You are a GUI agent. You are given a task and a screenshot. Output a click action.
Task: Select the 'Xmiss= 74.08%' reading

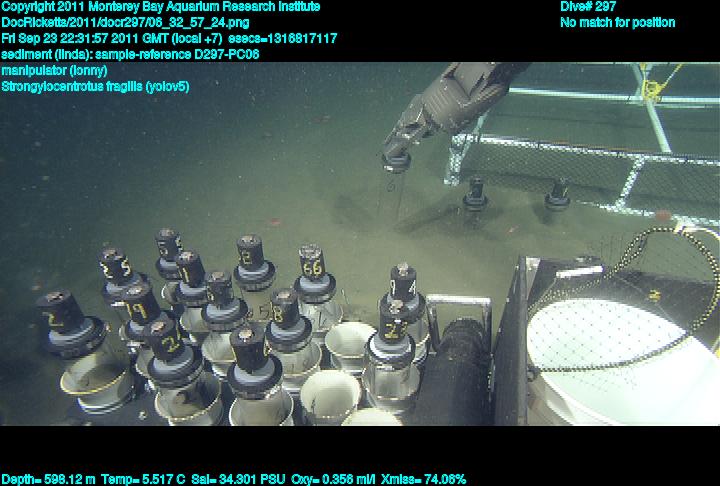click(423, 480)
